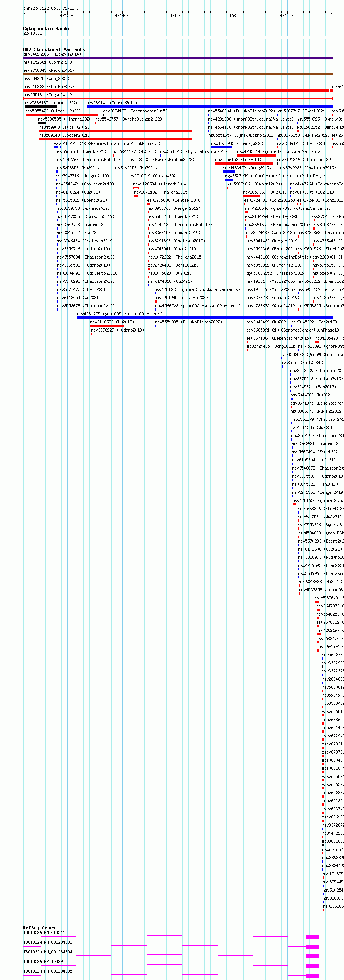The height and width of the screenshot is (980, 344).
Task: Click the nsv459908 (Itsara2009) red bar
Action: click(116, 131)
